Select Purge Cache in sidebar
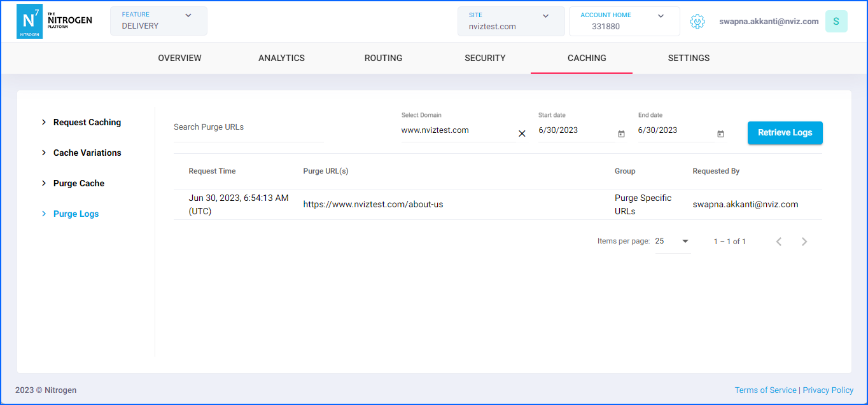868x405 pixels. pos(78,183)
